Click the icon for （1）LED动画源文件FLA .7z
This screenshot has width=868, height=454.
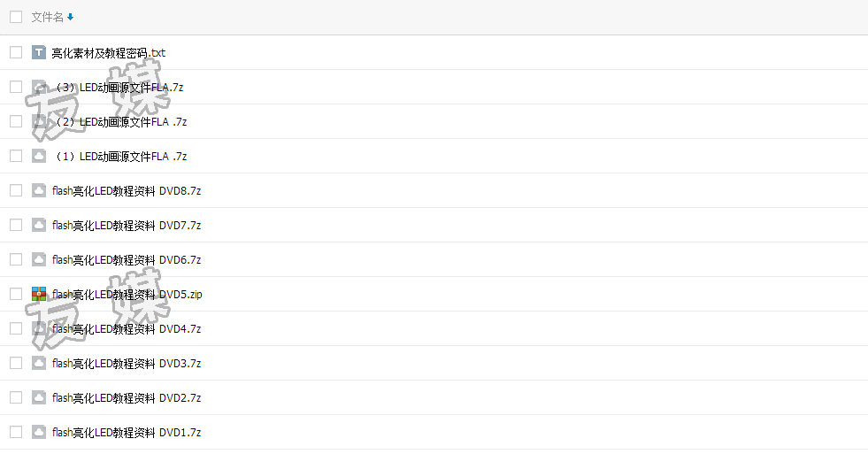point(39,156)
